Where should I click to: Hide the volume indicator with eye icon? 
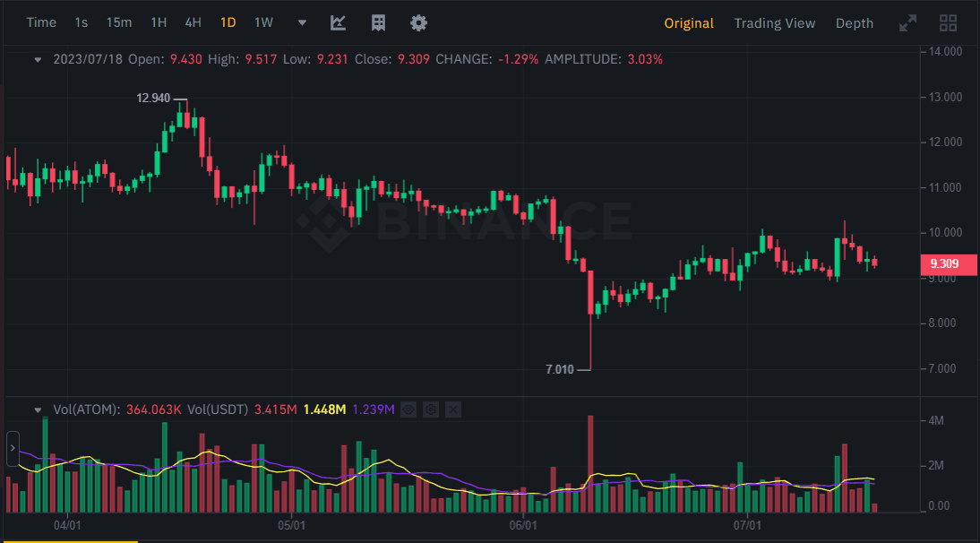(408, 409)
